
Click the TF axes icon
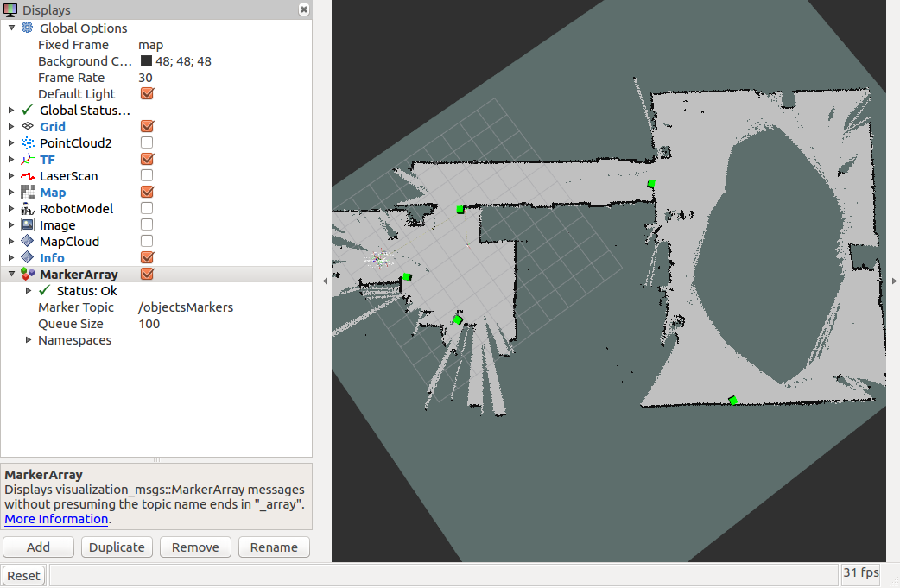(x=28, y=160)
